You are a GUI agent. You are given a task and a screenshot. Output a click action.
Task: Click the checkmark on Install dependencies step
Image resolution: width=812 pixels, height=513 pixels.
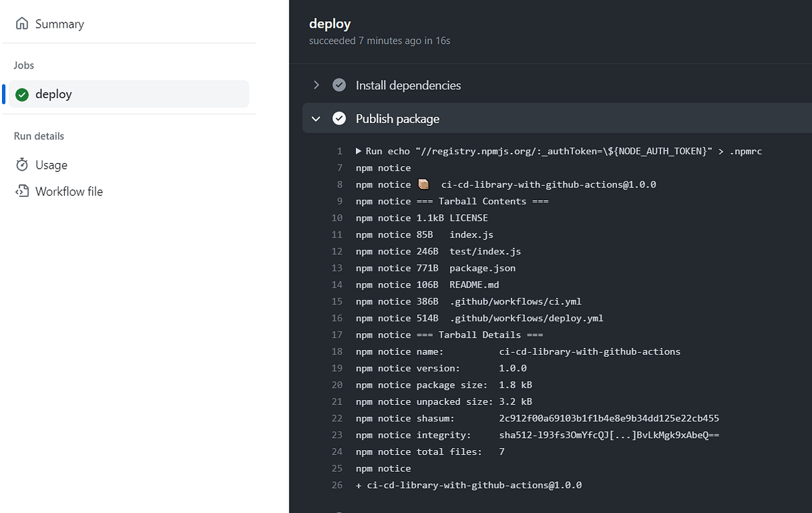(339, 85)
